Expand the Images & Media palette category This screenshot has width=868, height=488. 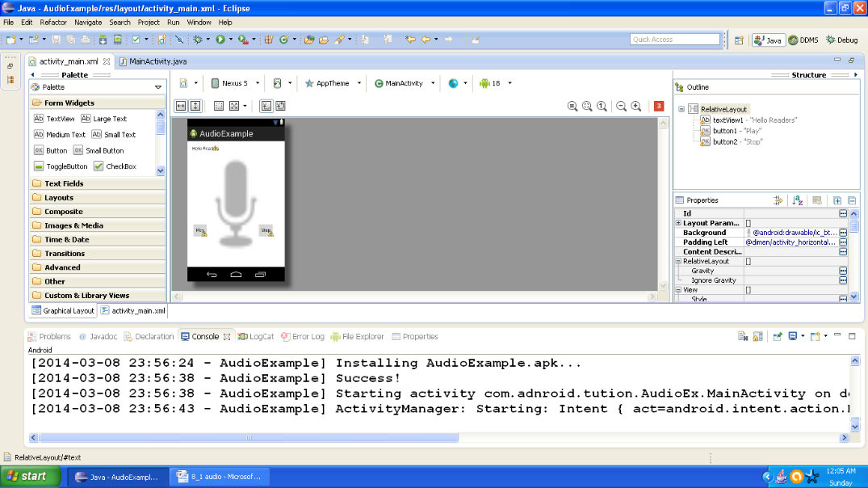(98, 225)
